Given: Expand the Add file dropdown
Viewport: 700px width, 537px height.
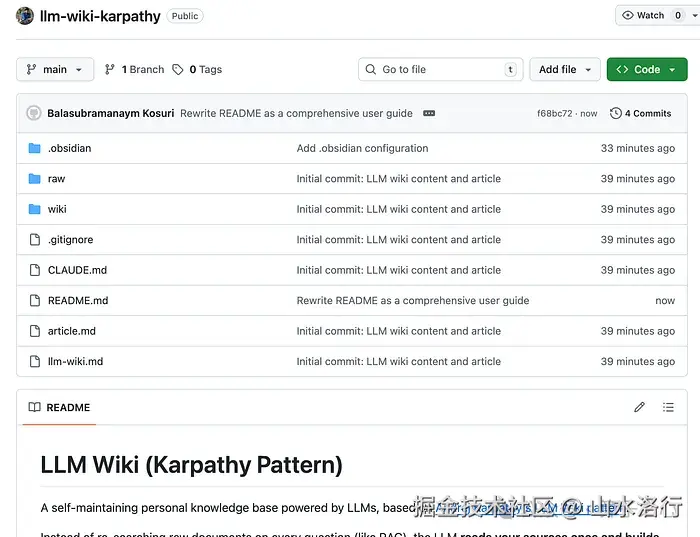Looking at the screenshot, I should [565, 69].
